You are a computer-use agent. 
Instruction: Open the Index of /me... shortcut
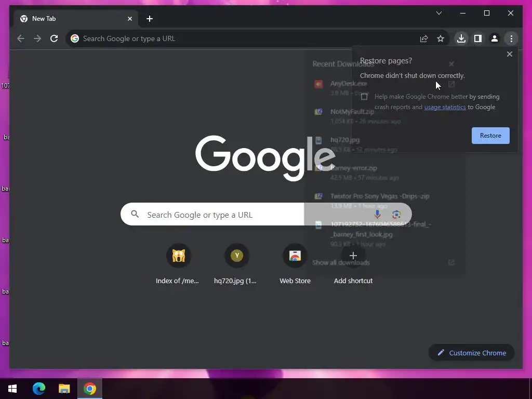click(x=178, y=264)
